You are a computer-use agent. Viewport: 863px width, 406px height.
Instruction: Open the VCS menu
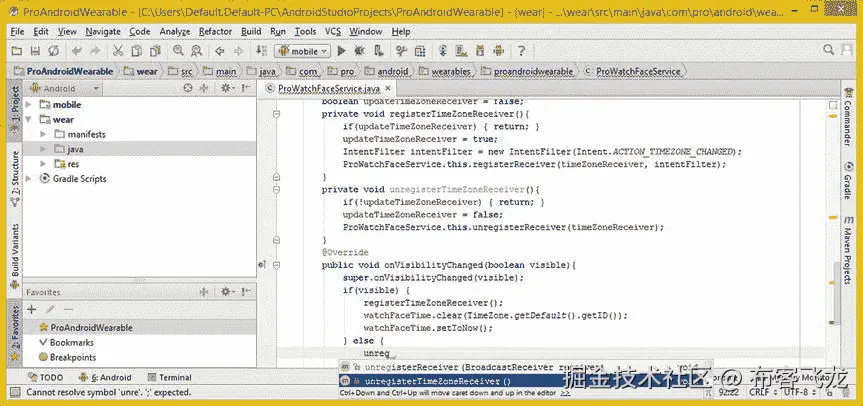333,32
